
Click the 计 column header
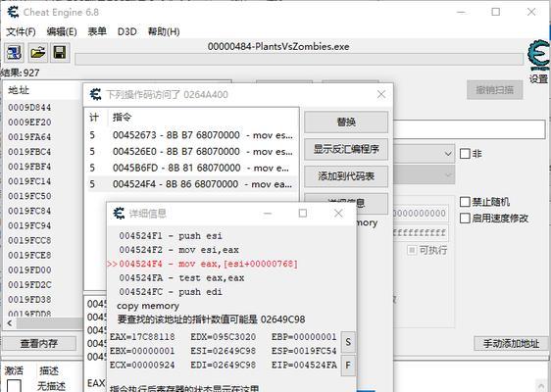tap(94, 117)
